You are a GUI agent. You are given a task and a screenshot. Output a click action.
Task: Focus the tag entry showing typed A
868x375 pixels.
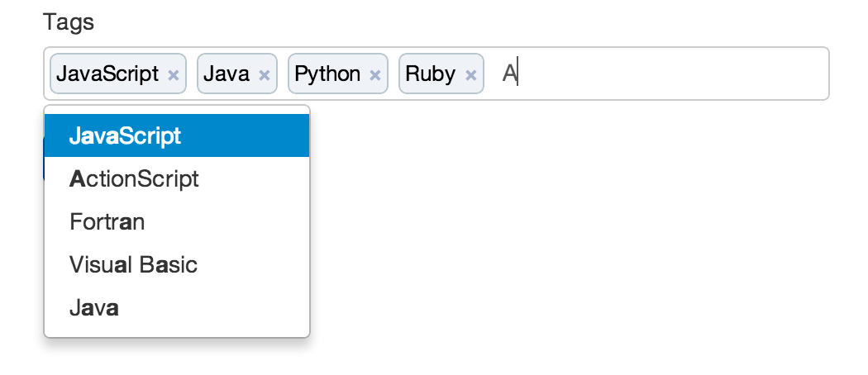pyautogui.click(x=511, y=74)
